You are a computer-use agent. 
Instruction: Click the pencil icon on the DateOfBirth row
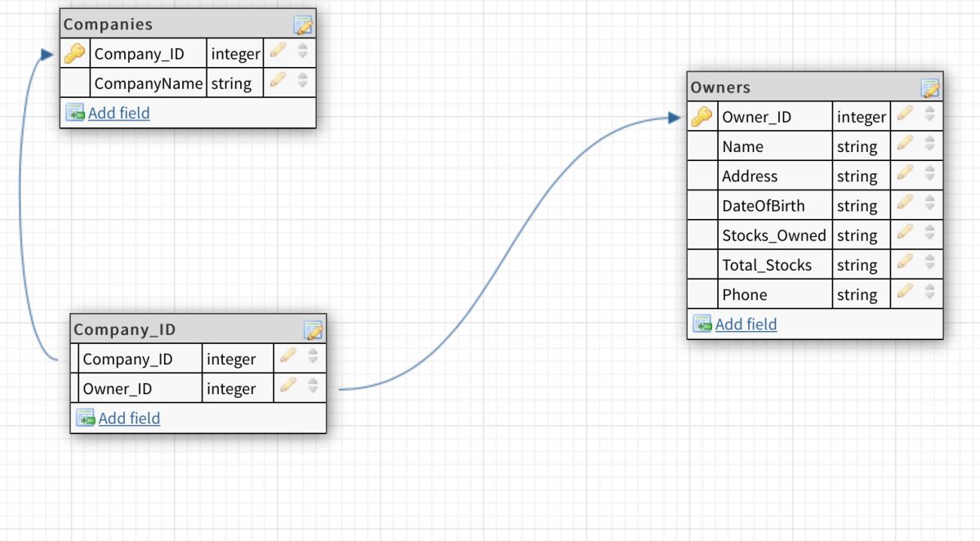coord(905,203)
